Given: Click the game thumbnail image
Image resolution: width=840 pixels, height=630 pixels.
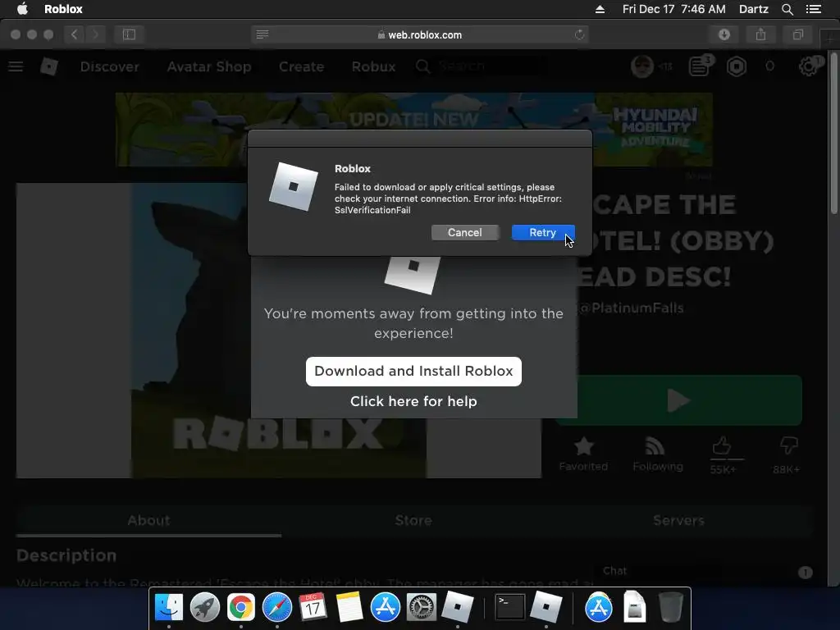Looking at the screenshot, I should click(x=279, y=330).
